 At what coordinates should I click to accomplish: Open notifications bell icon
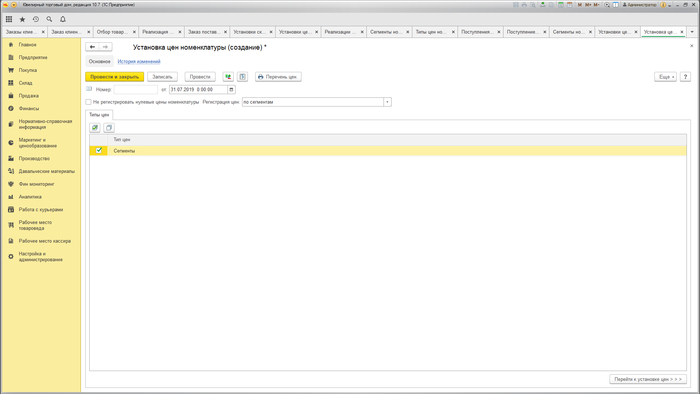point(63,19)
